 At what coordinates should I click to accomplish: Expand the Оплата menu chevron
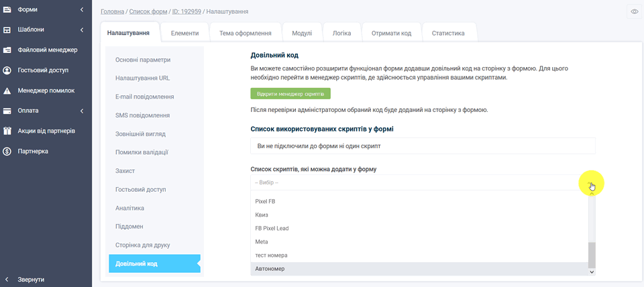click(x=82, y=111)
